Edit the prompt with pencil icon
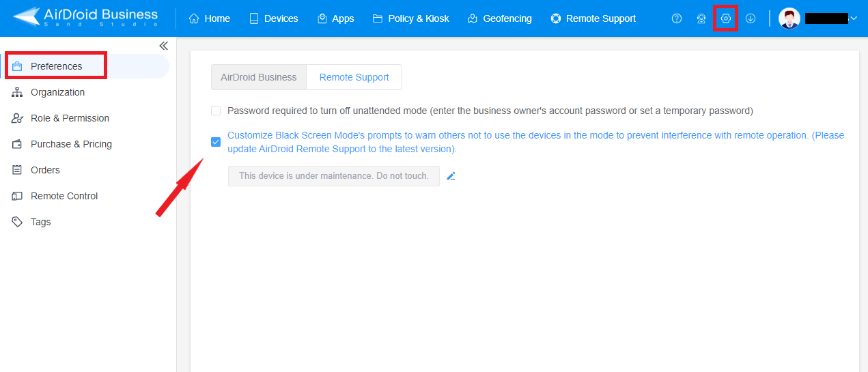Viewport: 868px width, 372px height. 451,176
